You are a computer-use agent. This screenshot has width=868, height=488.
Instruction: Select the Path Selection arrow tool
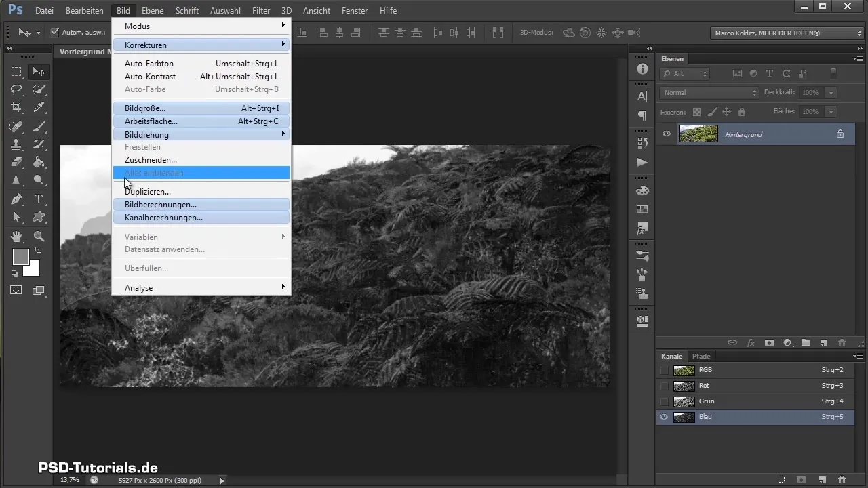tap(16, 217)
